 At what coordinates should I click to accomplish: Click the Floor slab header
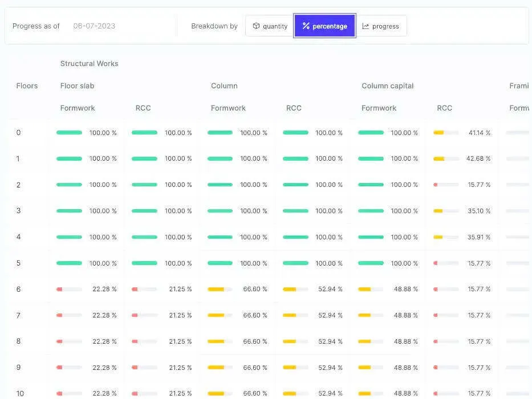[x=77, y=86]
